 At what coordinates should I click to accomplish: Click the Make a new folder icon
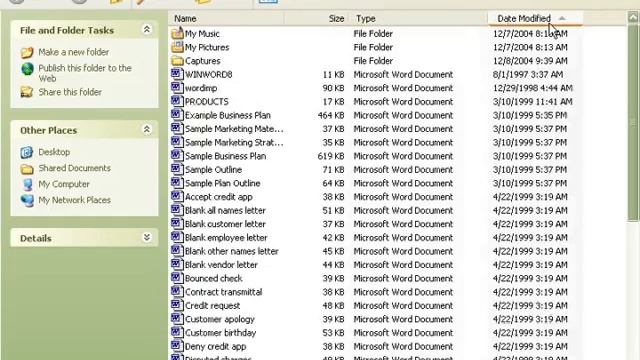click(27, 52)
